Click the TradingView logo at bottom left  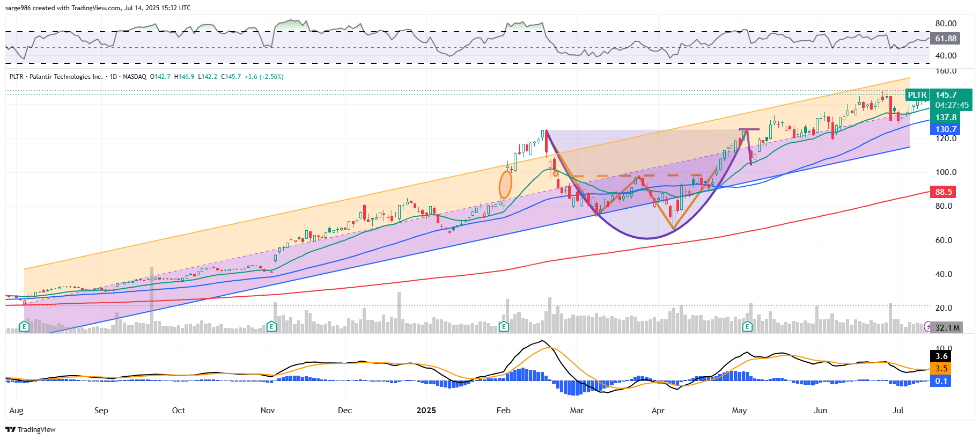point(31,429)
